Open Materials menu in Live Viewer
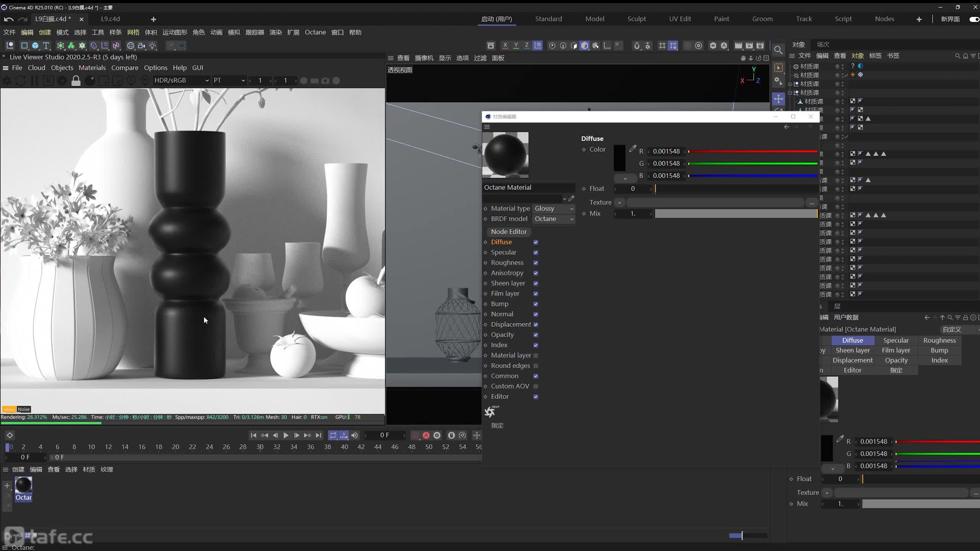 [92, 68]
